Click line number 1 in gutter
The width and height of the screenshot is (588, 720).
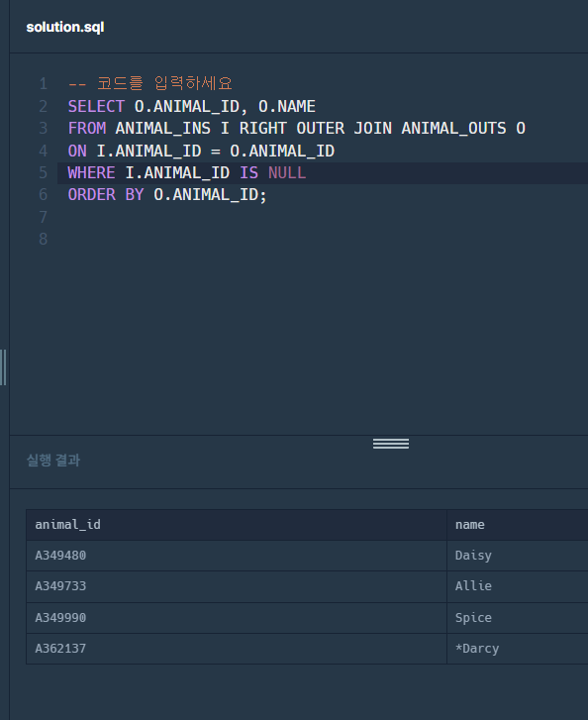tap(44, 83)
